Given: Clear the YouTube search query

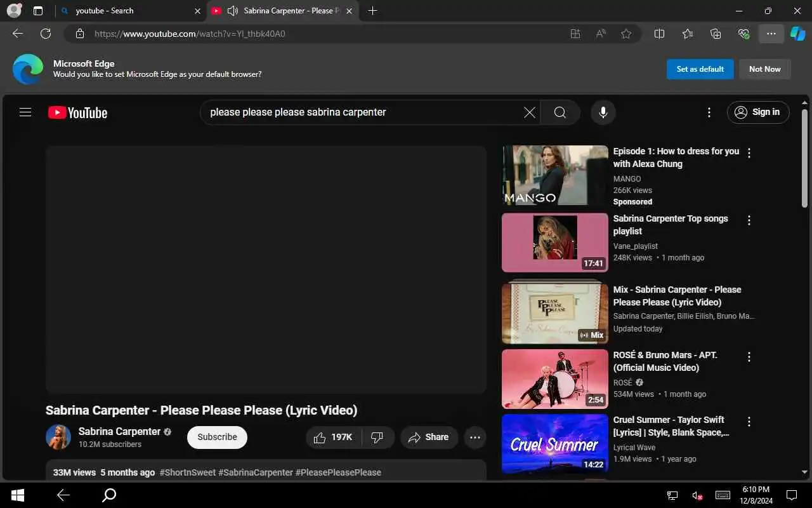Looking at the screenshot, I should click(x=530, y=112).
